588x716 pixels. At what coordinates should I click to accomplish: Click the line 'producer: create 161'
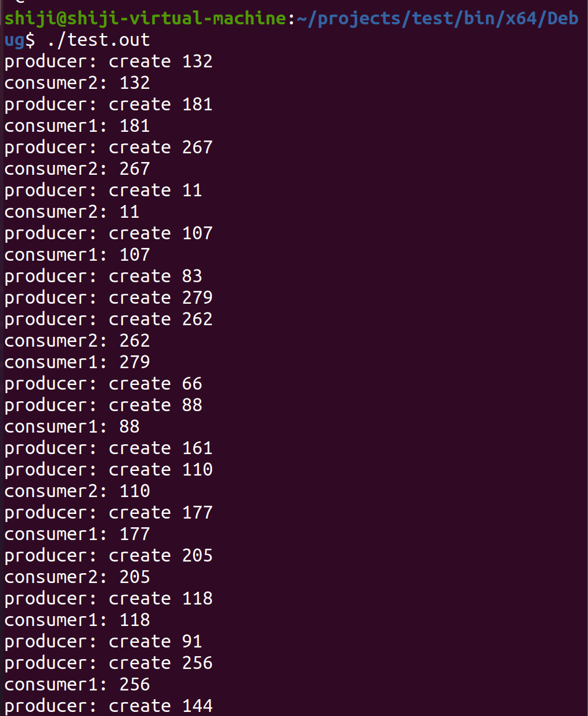tap(109, 448)
